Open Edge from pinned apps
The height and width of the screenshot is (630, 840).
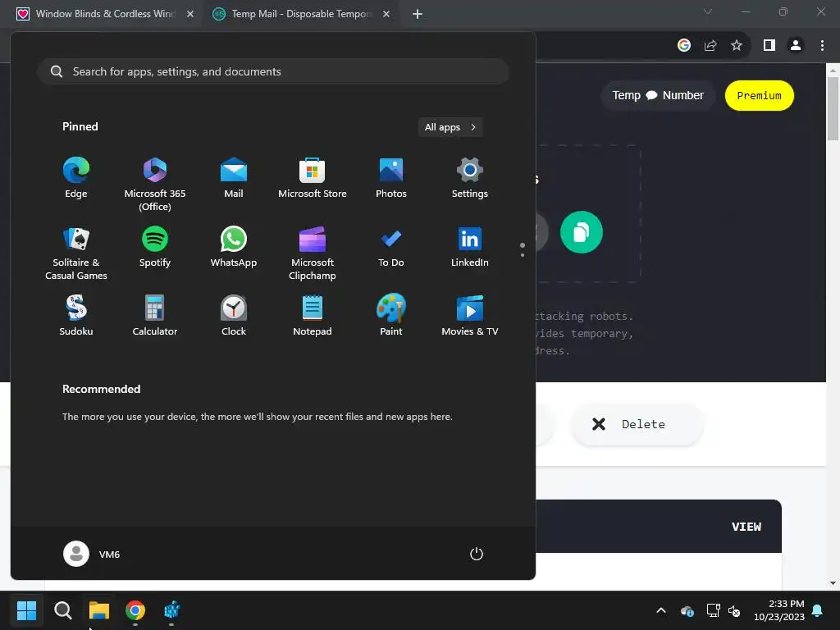76,178
